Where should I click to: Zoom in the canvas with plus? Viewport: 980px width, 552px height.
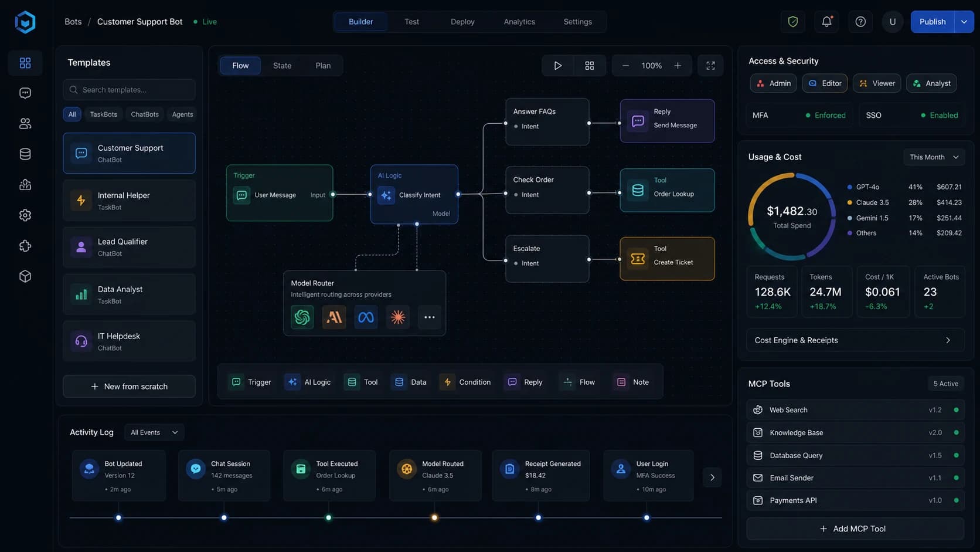pos(678,66)
